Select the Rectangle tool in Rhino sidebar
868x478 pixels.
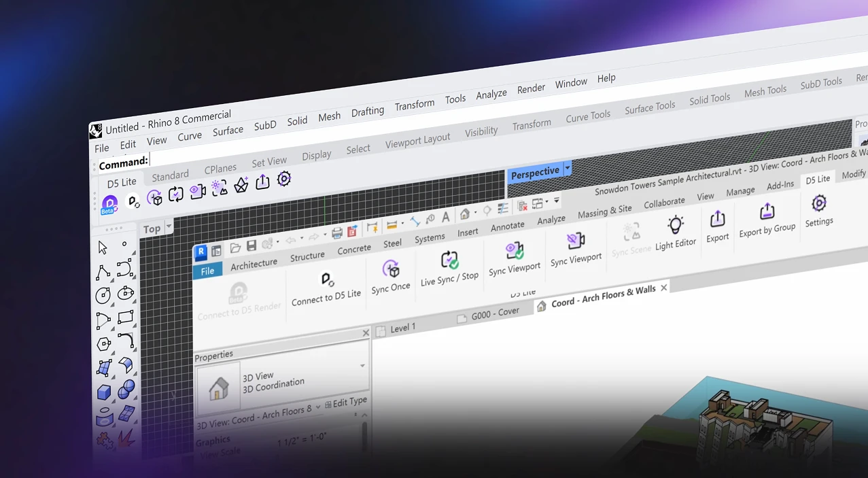click(126, 317)
